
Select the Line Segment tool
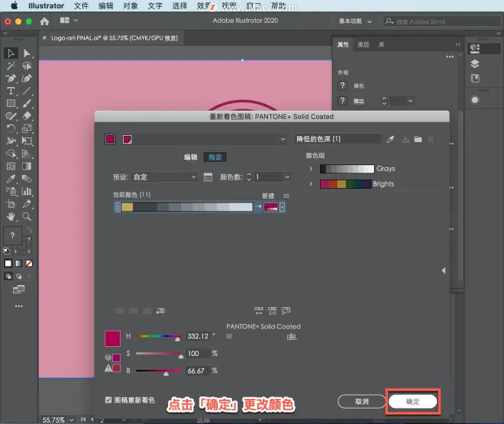click(27, 91)
